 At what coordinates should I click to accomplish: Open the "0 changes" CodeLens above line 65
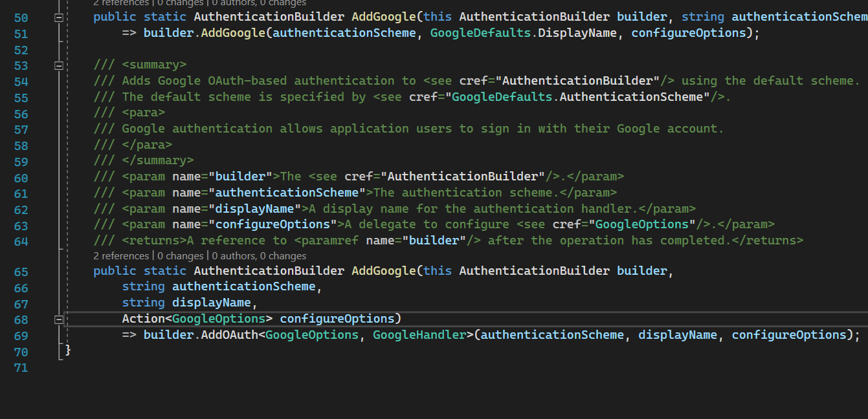click(179, 256)
